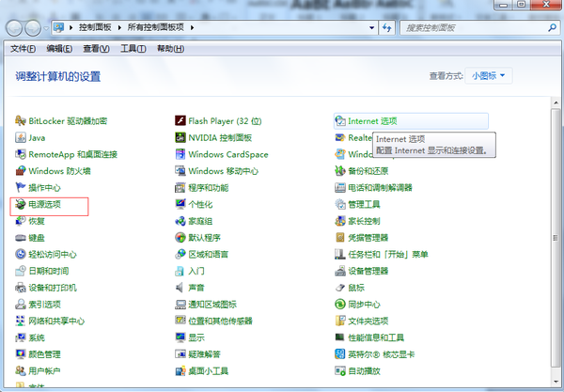
Task: Click the refresh button beside address bar
Action: [387, 27]
